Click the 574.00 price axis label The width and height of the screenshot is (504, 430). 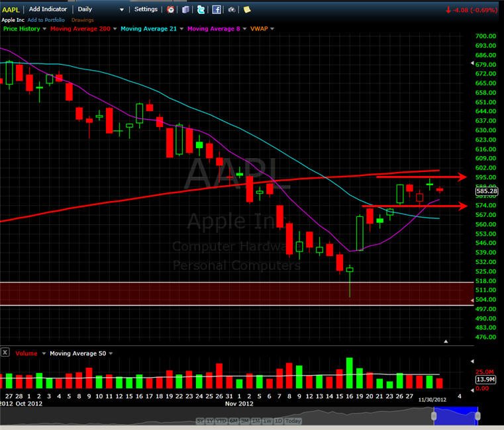point(485,206)
